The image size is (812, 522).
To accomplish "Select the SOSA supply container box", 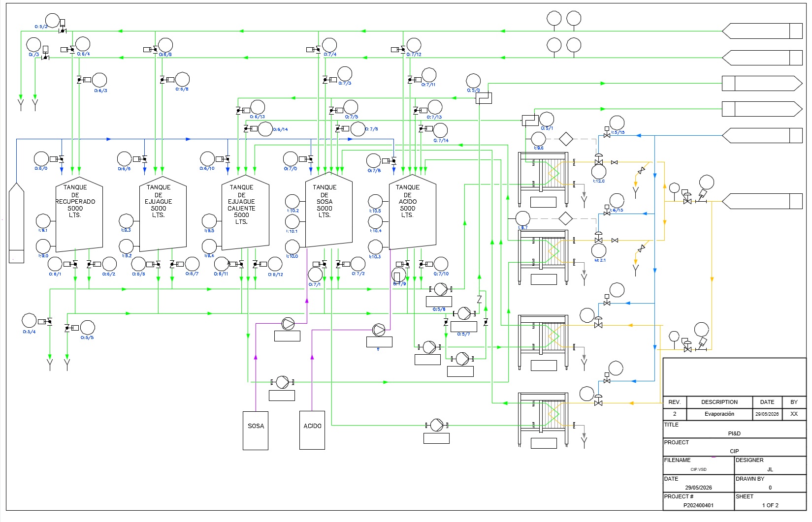I will [x=256, y=430].
